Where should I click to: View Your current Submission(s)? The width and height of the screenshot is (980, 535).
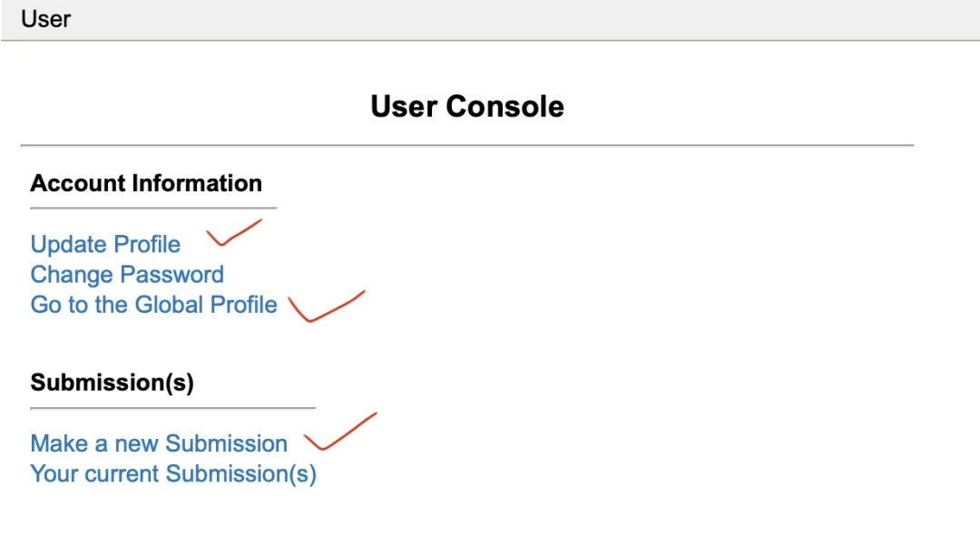click(173, 473)
